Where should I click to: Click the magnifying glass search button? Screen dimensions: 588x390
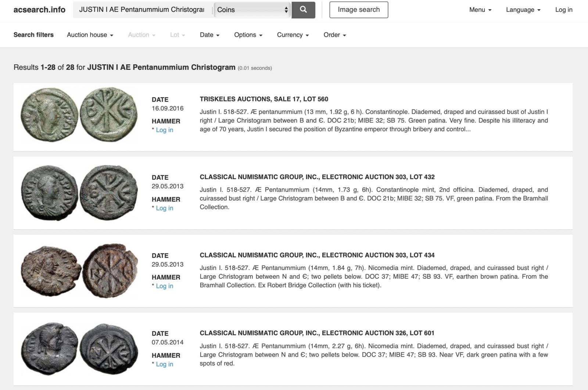click(303, 10)
